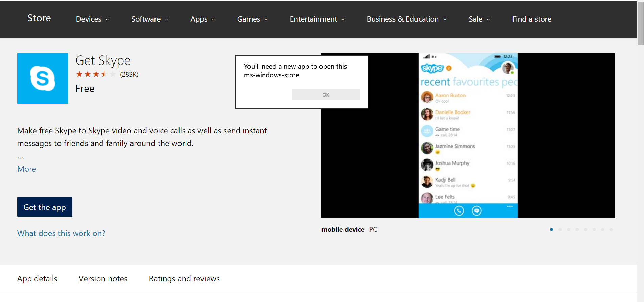Click the vertical page scrollbar

point(640,24)
